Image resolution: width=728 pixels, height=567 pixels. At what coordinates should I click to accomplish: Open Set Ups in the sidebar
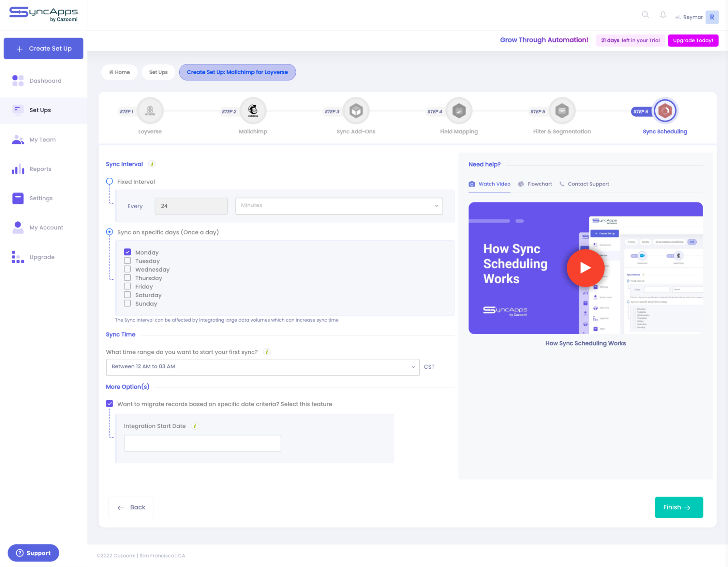coord(44,110)
